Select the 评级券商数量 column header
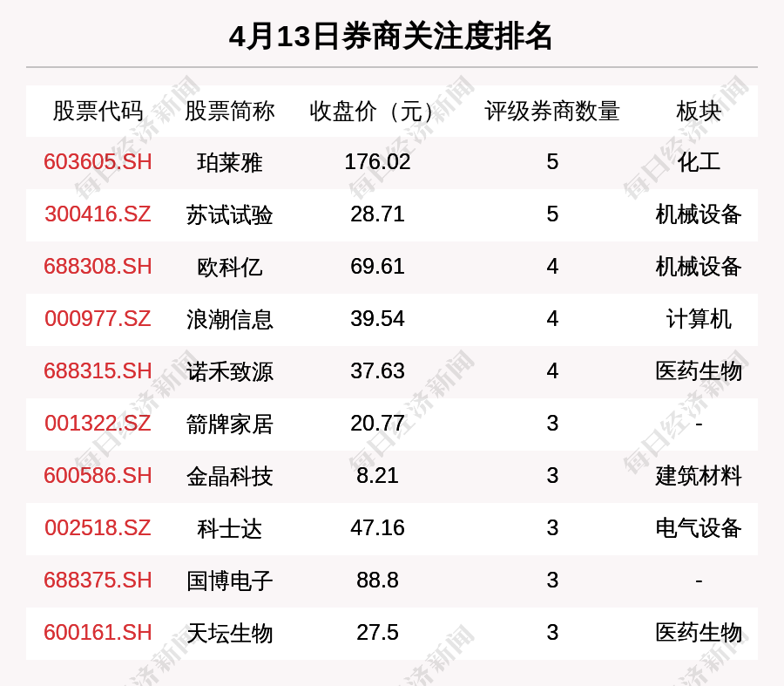Image resolution: width=784 pixels, height=686 pixels. (x=552, y=111)
